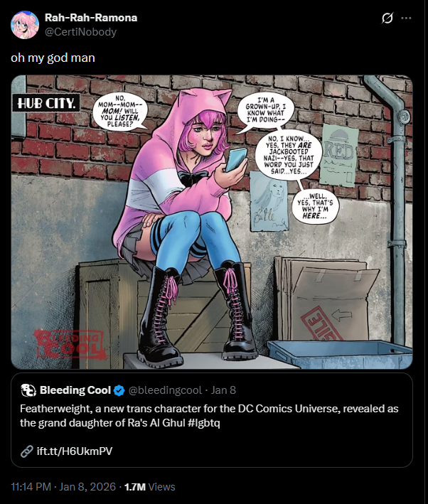Click the Rah-Rah-Ramona display name
The width and height of the screenshot is (428, 504).
coord(91,17)
